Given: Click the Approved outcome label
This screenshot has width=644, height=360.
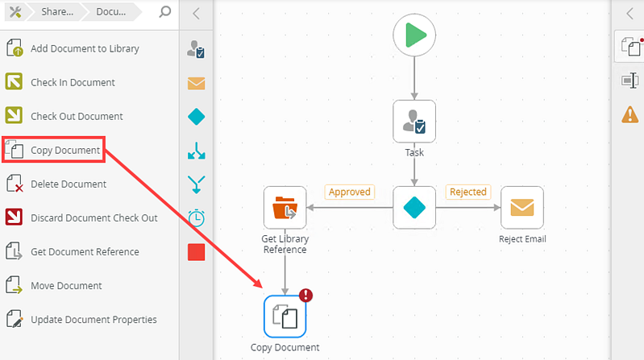Looking at the screenshot, I should click(x=350, y=192).
